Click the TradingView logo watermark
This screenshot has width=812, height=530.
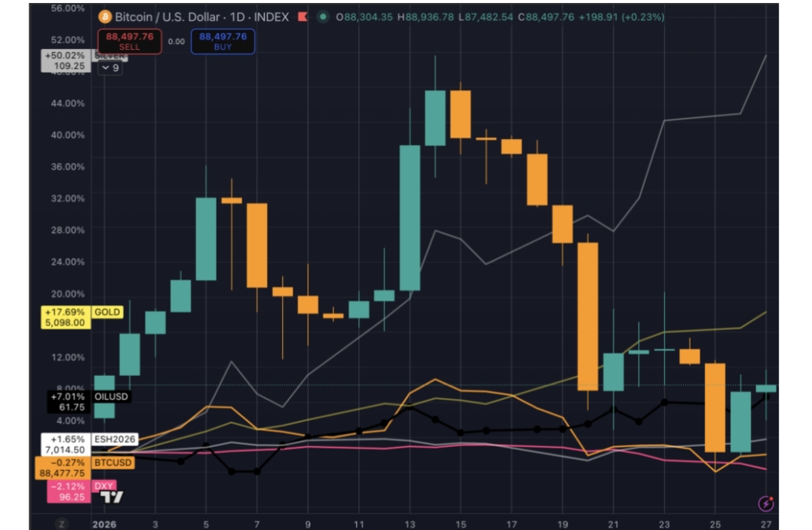(x=112, y=497)
